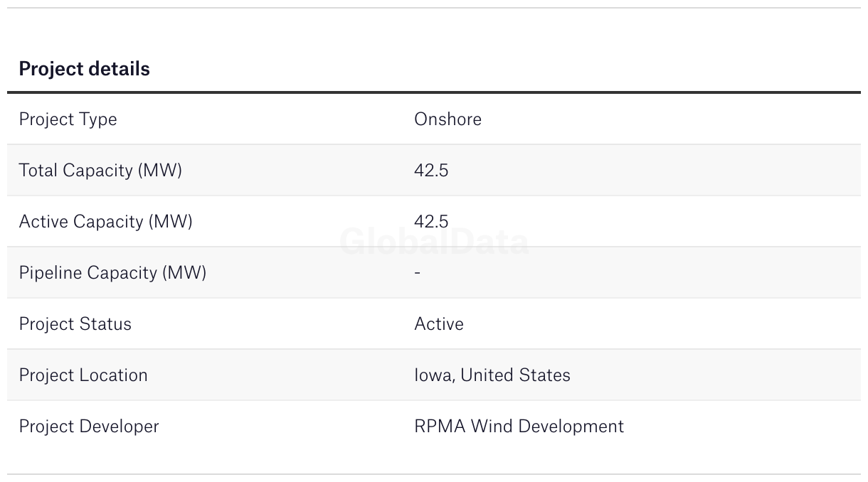The image size is (868, 482).
Task: Click the faint GlobalData watermark
Action: point(434,242)
